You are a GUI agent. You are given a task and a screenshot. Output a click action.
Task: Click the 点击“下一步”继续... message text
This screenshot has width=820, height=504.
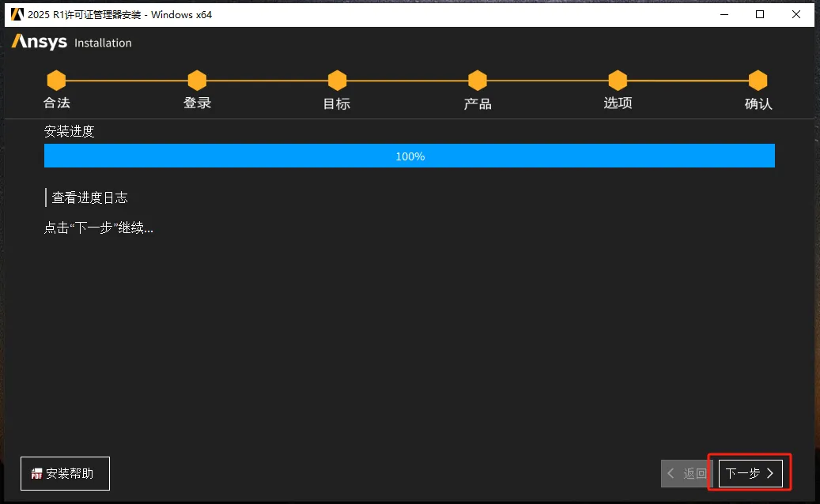(98, 228)
